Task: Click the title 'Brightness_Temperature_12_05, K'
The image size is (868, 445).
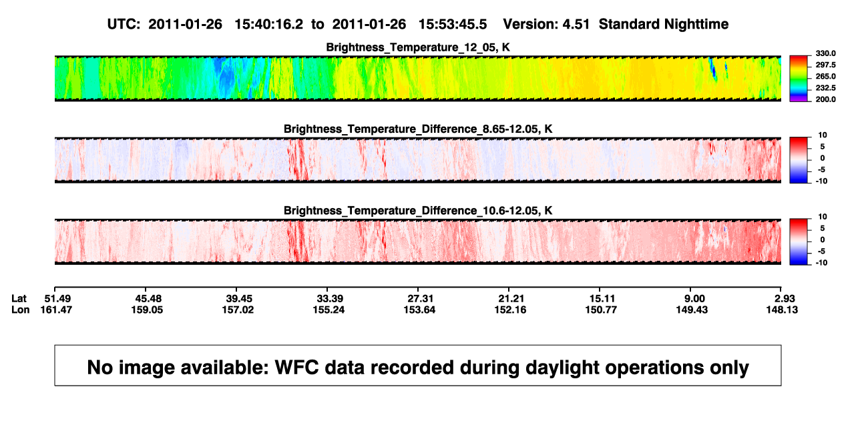Action: [418, 47]
